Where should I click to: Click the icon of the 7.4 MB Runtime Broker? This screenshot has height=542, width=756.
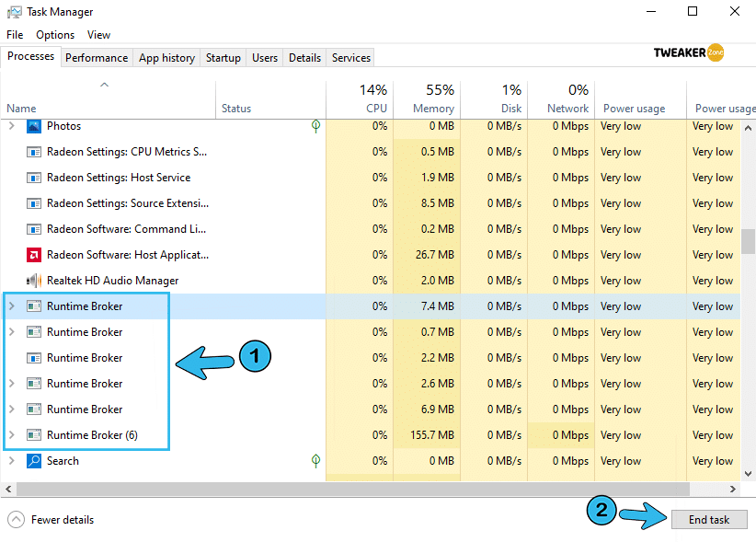34,306
